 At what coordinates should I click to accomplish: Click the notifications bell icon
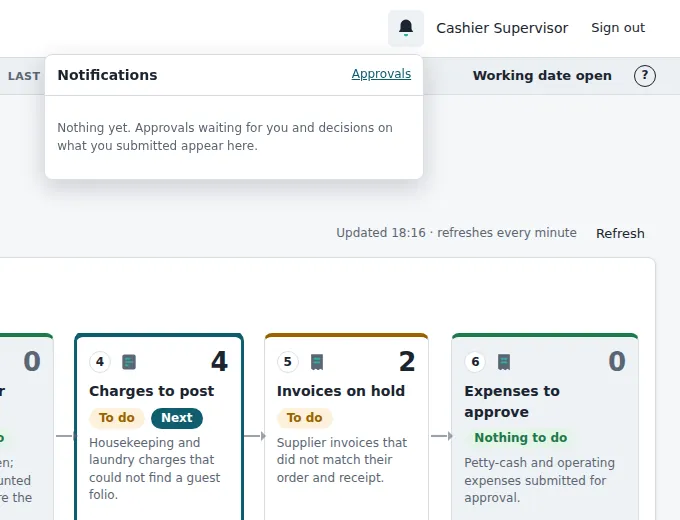coord(405,28)
